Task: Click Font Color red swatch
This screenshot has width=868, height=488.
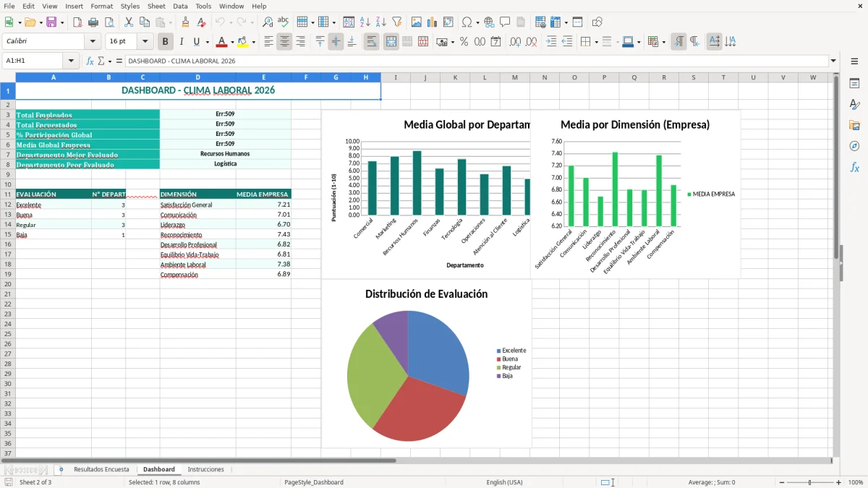Action: [222, 42]
